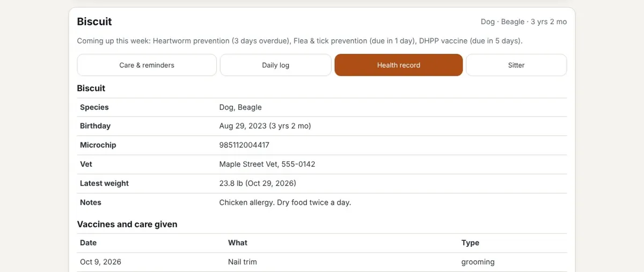The image size is (644, 272).
Task: Click the Latest weight 23.8 lb value
Action: point(258,183)
